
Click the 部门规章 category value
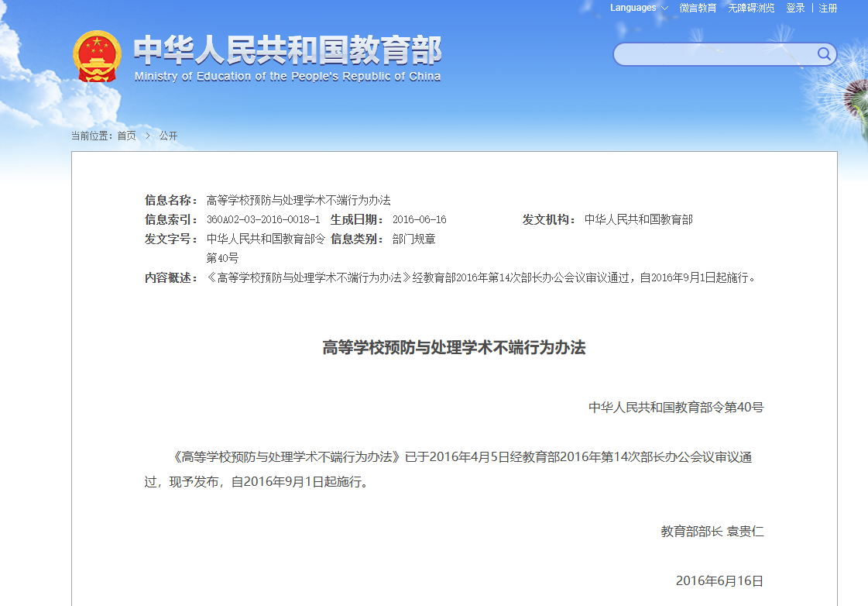[413, 239]
